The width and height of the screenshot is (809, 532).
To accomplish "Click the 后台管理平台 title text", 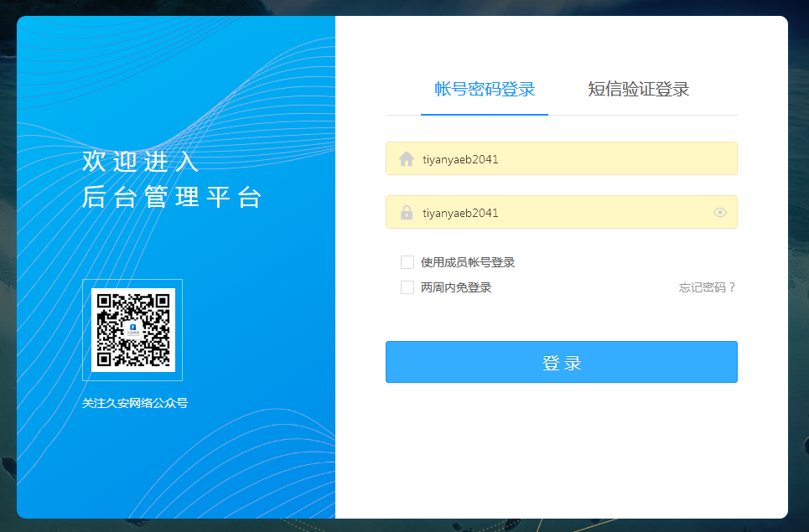I will pyautogui.click(x=173, y=198).
